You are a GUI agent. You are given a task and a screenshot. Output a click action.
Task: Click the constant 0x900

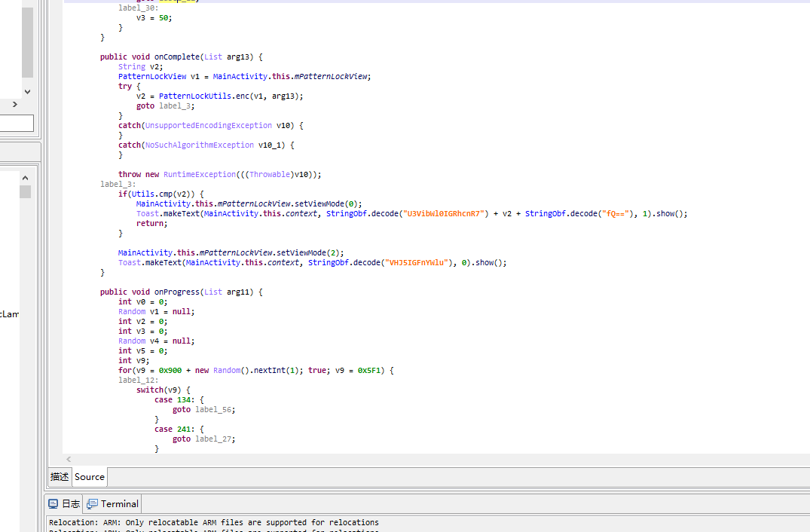point(170,370)
